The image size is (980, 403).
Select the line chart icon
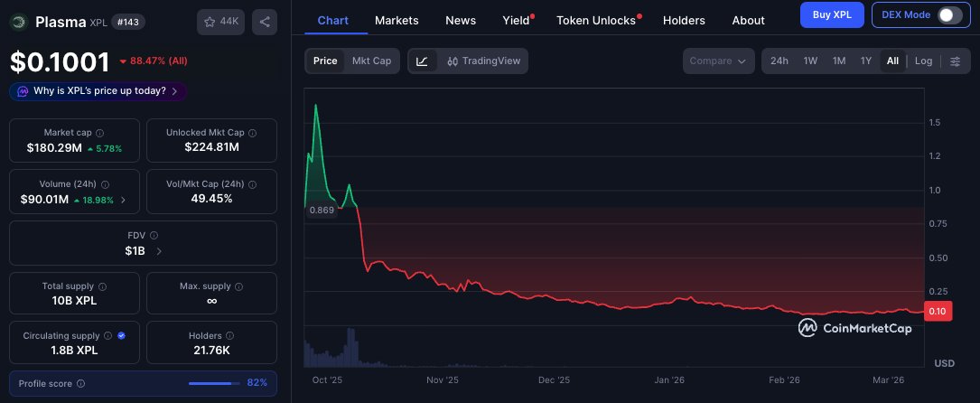(423, 61)
